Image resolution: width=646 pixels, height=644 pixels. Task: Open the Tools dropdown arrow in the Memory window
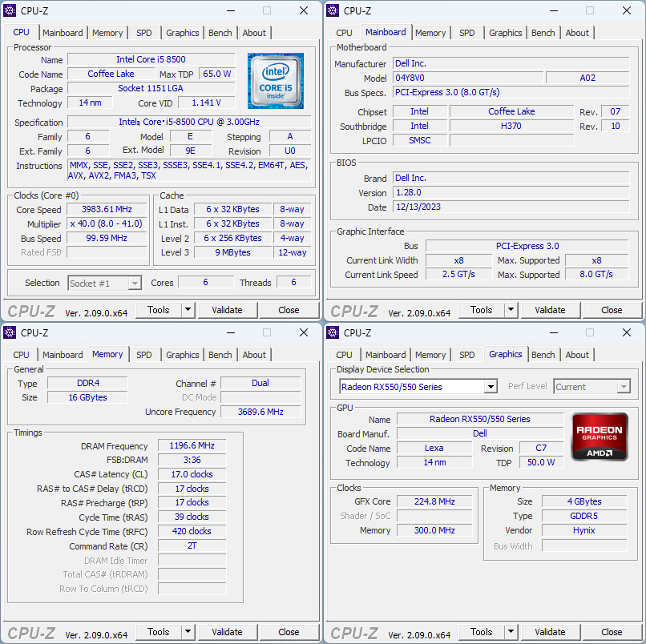tap(188, 632)
